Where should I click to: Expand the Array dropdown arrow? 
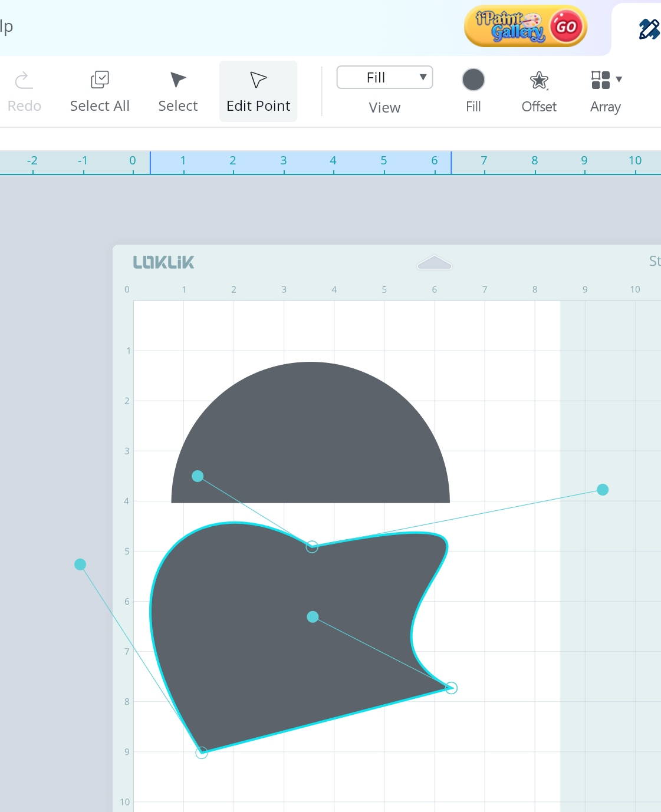[x=619, y=80]
